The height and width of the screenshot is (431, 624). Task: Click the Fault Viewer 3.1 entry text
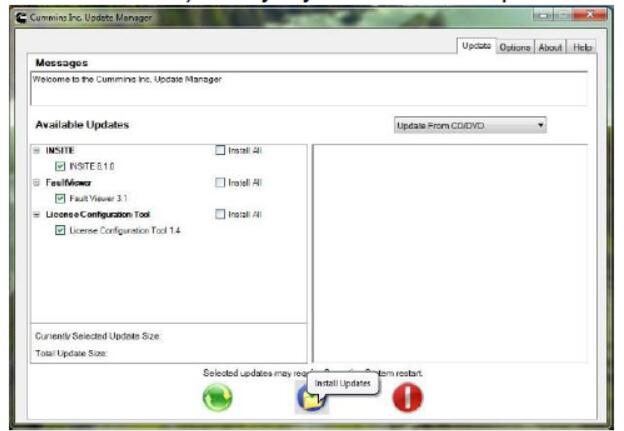pos(98,198)
